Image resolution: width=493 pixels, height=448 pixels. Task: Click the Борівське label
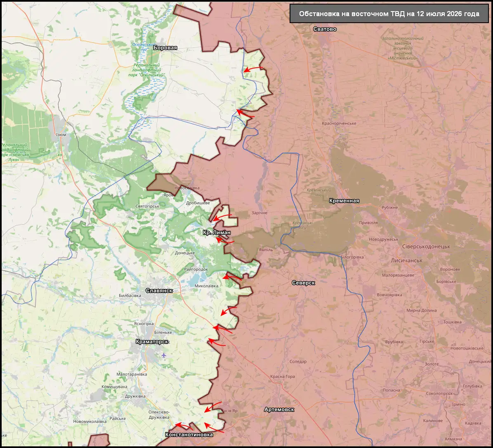pos(446,282)
